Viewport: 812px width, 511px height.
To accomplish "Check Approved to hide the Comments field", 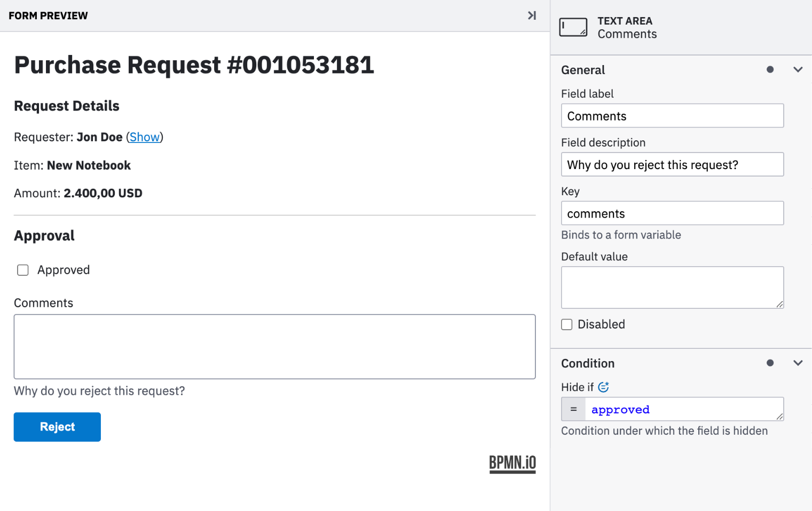I will click(x=22, y=270).
